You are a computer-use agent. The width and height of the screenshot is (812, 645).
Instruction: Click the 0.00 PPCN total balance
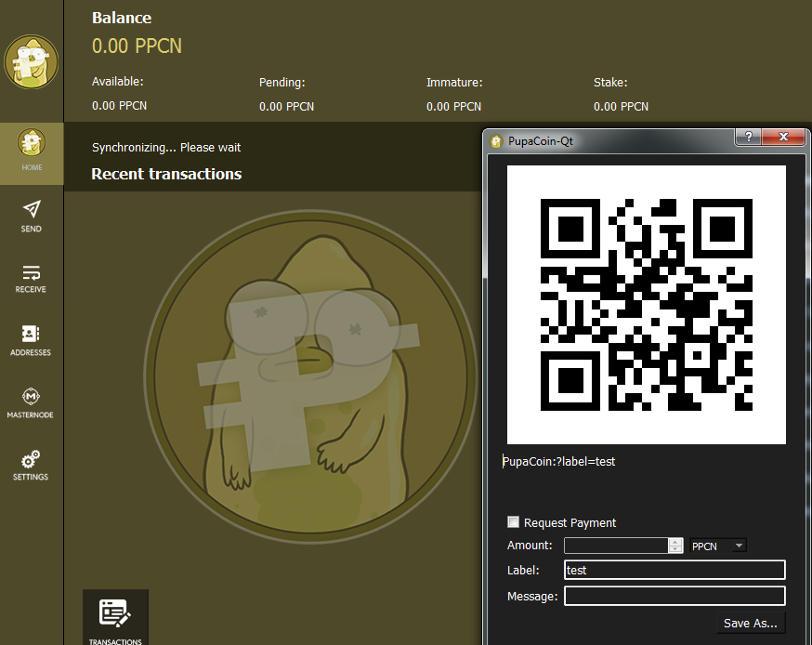pos(137,46)
